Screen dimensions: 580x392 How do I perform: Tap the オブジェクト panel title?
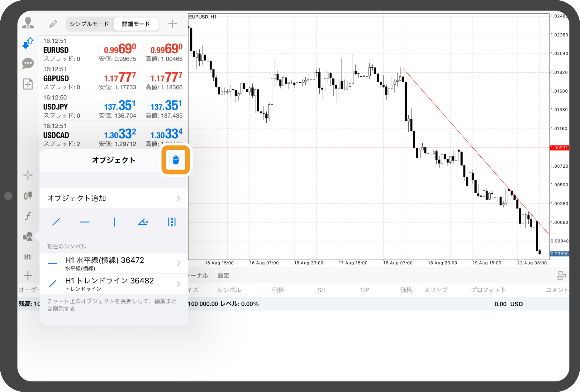point(114,160)
